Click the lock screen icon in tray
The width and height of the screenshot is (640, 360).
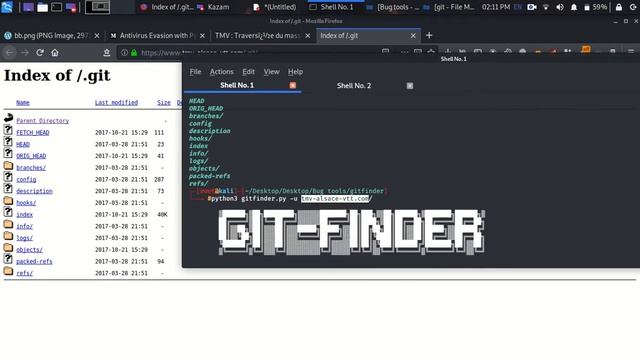tap(619, 7)
